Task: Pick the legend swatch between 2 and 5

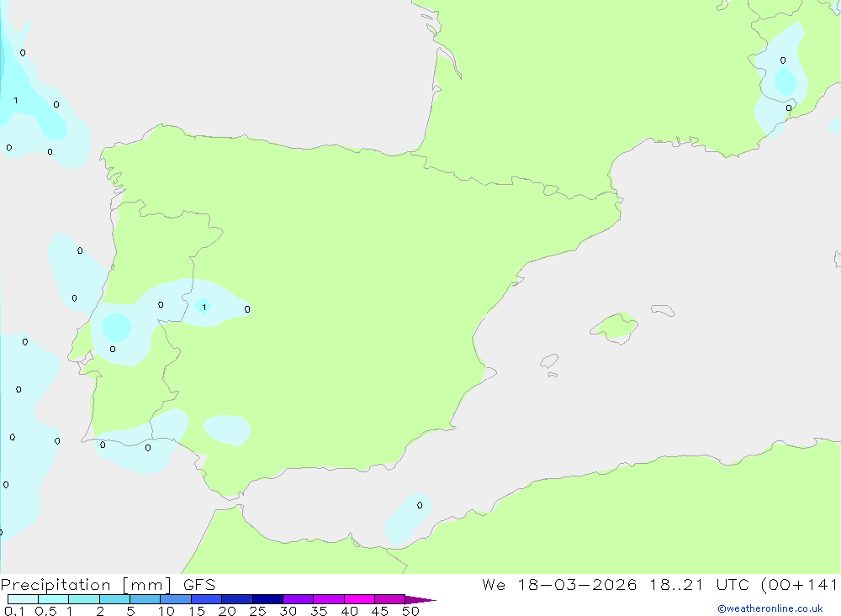Action: click(x=114, y=599)
